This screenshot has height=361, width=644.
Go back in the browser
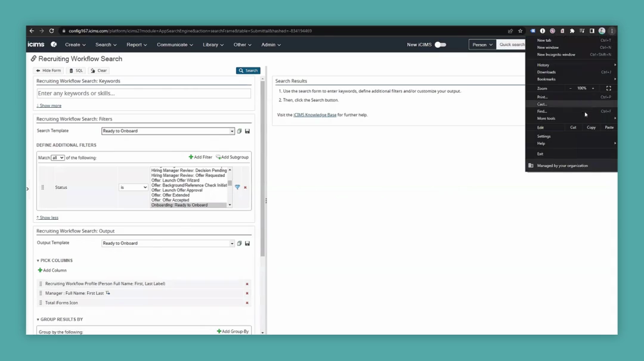tap(32, 31)
